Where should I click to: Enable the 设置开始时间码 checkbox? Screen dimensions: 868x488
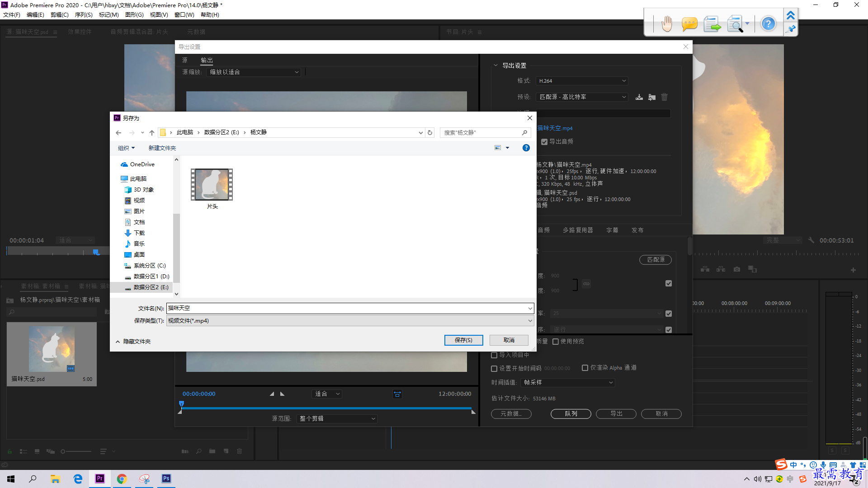494,369
